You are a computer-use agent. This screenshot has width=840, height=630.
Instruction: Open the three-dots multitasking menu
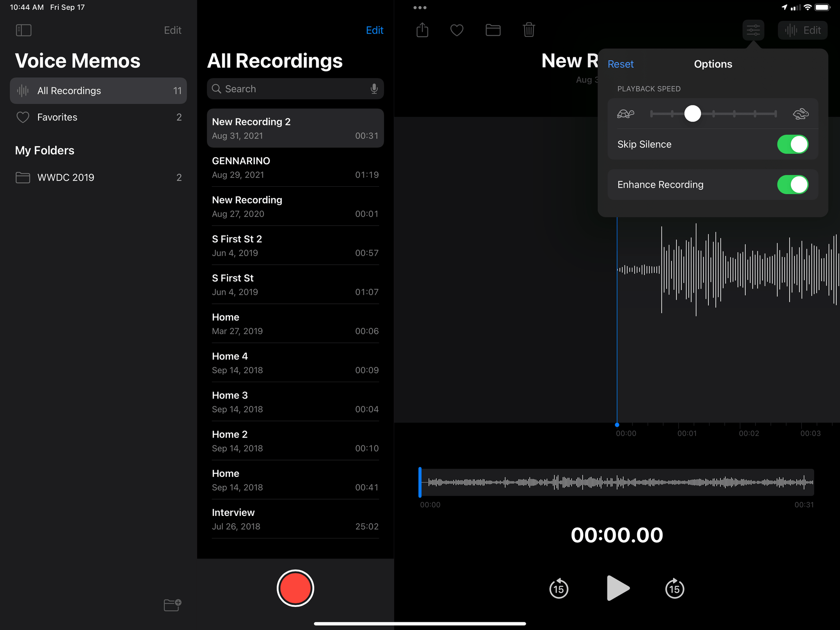pyautogui.click(x=420, y=7)
